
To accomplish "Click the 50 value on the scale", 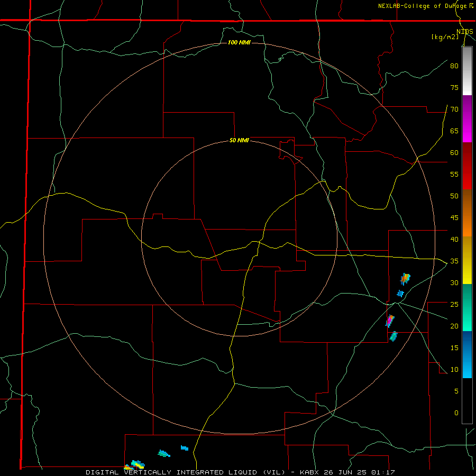I will click(454, 196).
